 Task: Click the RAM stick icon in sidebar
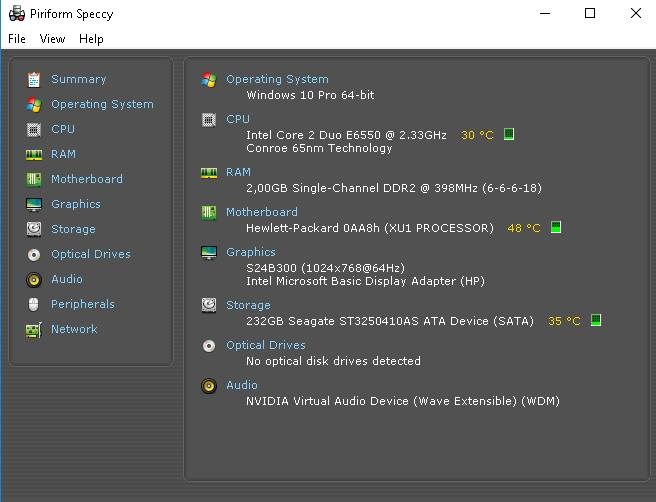coord(34,155)
